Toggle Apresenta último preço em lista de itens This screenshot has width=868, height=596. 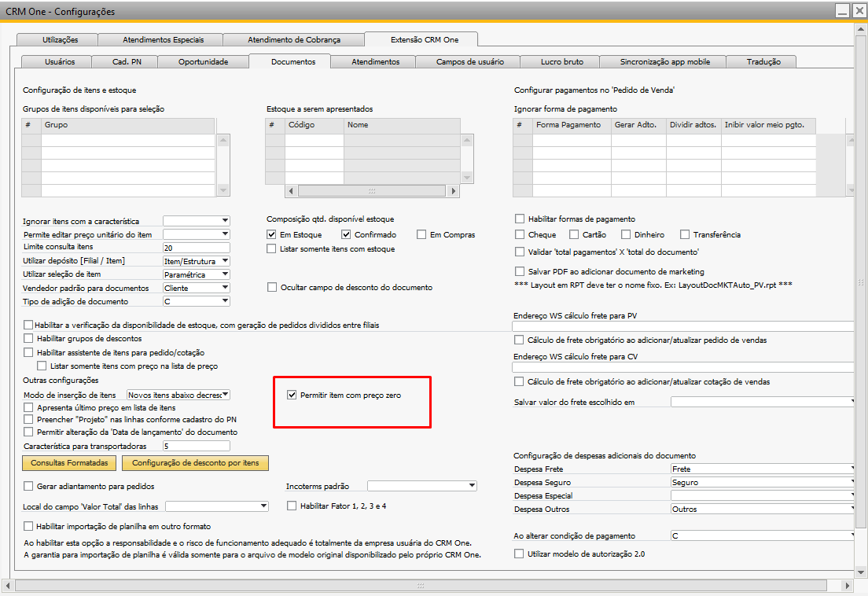coord(28,407)
